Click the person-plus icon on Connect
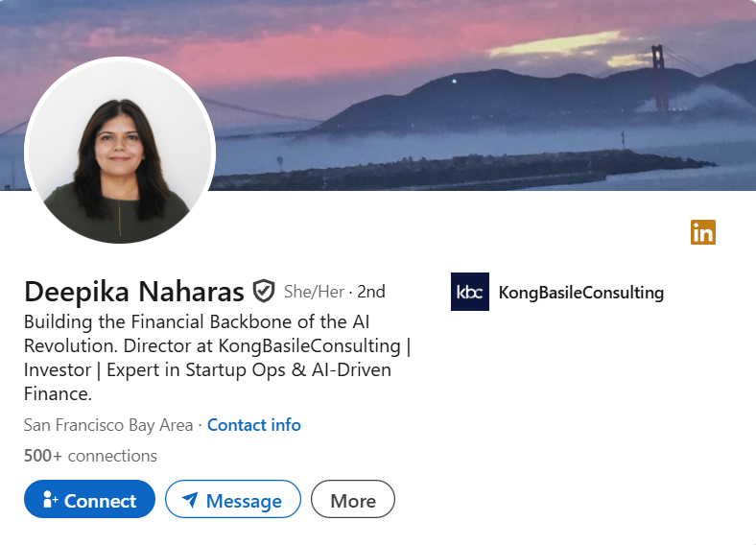Viewport: 756px width, 545px height. 51,500
